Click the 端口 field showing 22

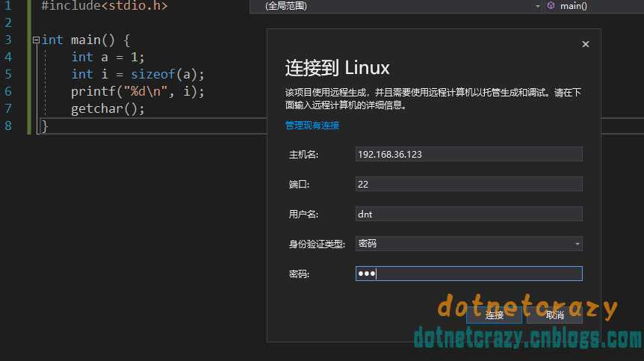tap(468, 184)
